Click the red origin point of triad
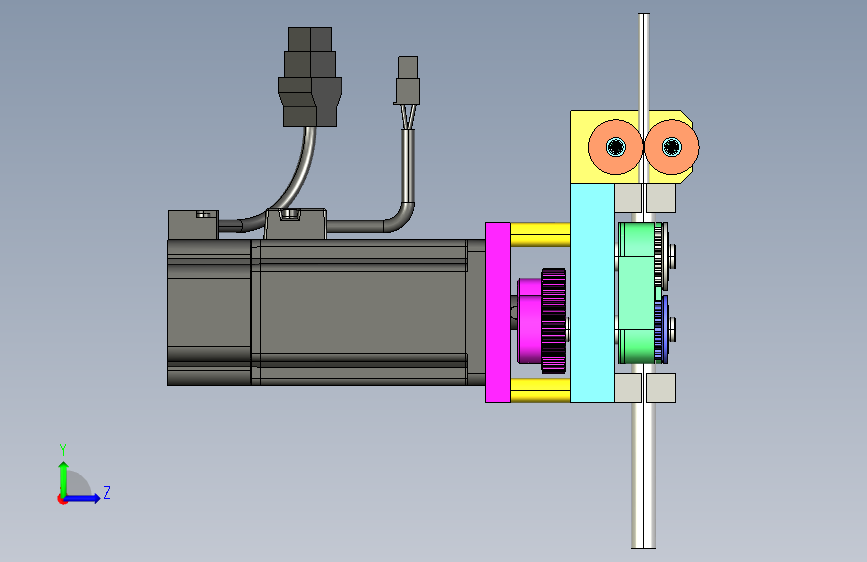Screen dimensions: 867x562 (x=62, y=499)
